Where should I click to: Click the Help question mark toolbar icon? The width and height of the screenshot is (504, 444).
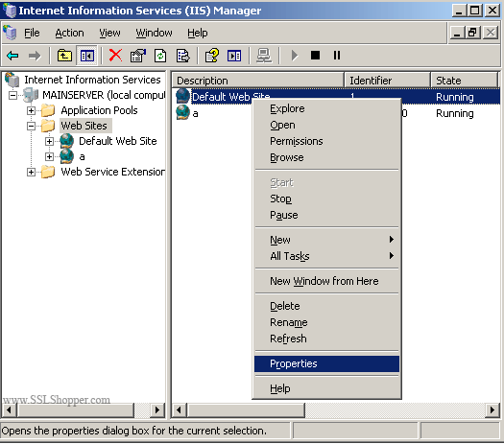click(x=212, y=56)
